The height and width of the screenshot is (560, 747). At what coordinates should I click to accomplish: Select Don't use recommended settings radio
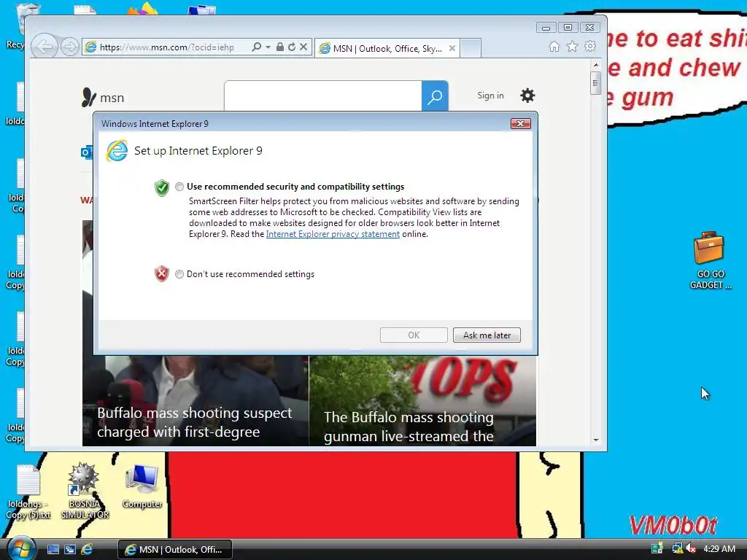(x=179, y=274)
